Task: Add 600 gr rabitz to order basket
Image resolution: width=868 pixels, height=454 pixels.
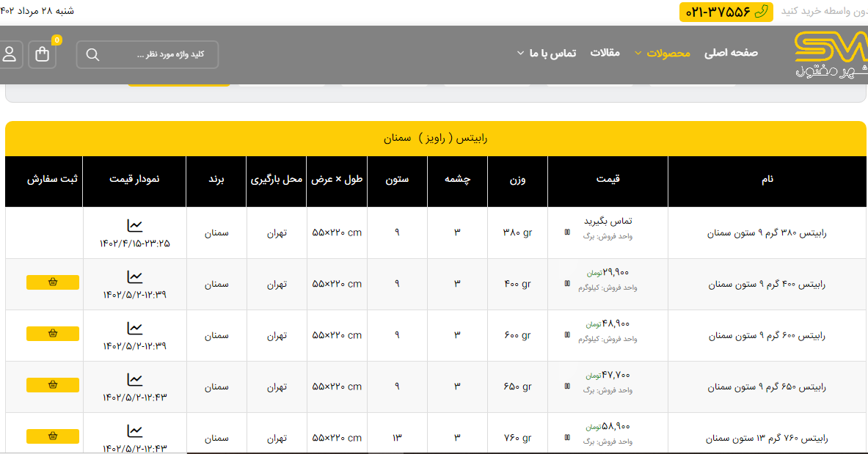Action: point(53,334)
